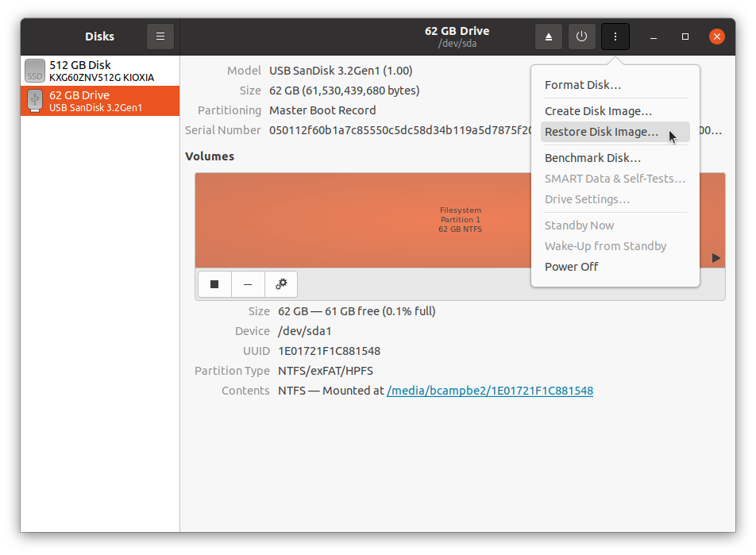Close the Disks window
The image size is (756, 555).
(717, 37)
